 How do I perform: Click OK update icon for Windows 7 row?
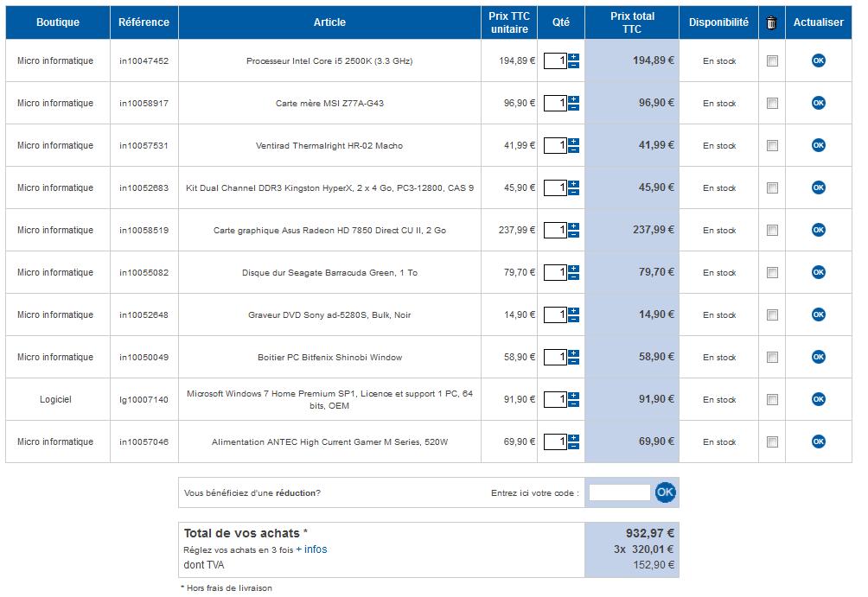coord(818,399)
